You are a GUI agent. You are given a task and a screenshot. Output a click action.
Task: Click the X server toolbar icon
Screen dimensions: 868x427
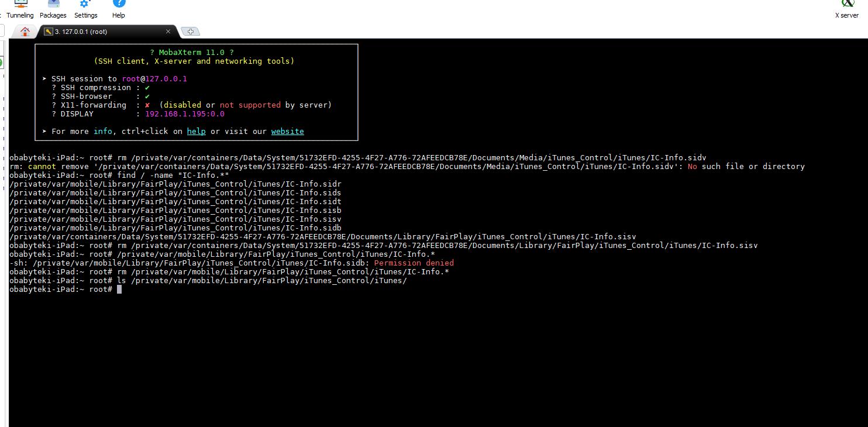tap(847, 10)
